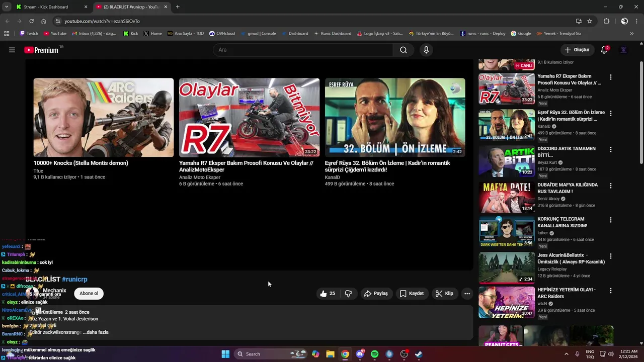Open options for DİSCORD ARTIK TAMAMEN BİTTİ video
Image resolution: width=644 pixels, height=362 pixels.
[611, 150]
